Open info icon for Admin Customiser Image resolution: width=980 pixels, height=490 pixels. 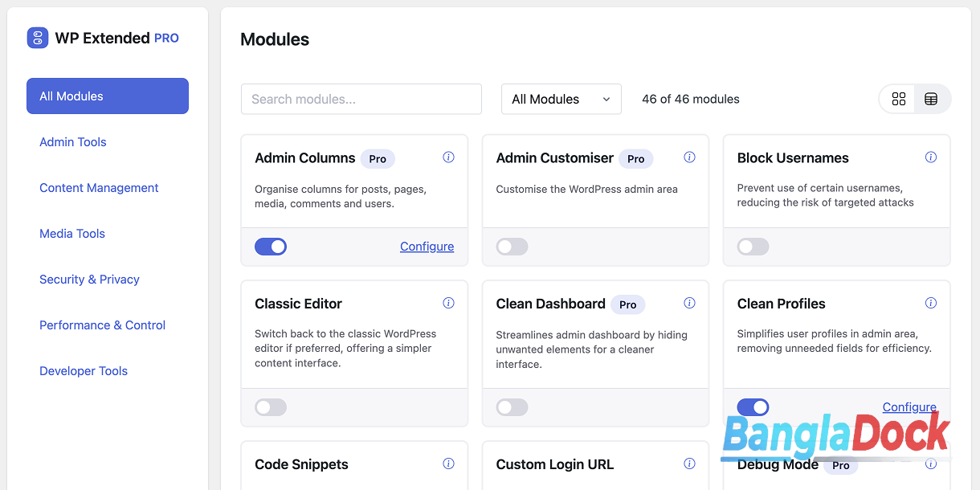tap(689, 157)
